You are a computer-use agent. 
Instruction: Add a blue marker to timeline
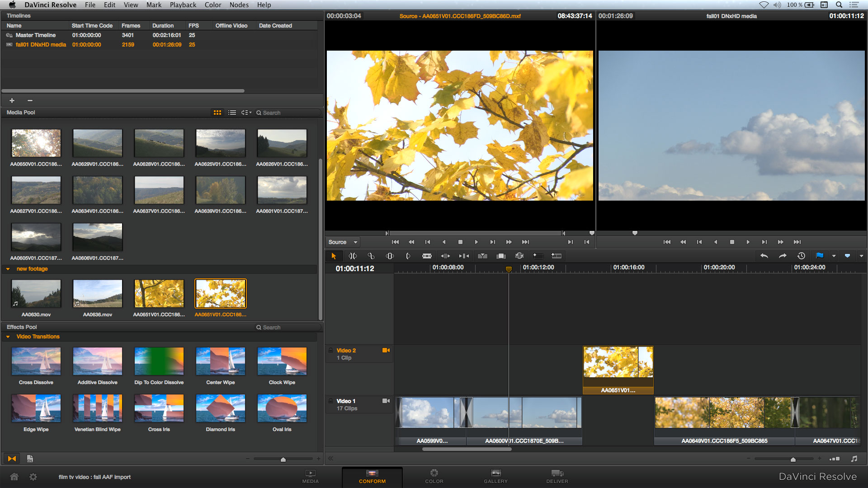point(847,256)
